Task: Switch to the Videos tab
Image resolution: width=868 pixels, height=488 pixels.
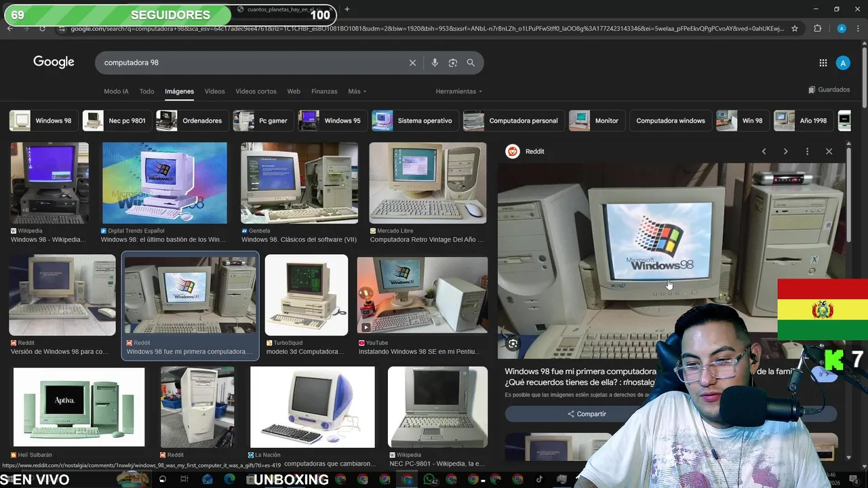Action: point(214,91)
